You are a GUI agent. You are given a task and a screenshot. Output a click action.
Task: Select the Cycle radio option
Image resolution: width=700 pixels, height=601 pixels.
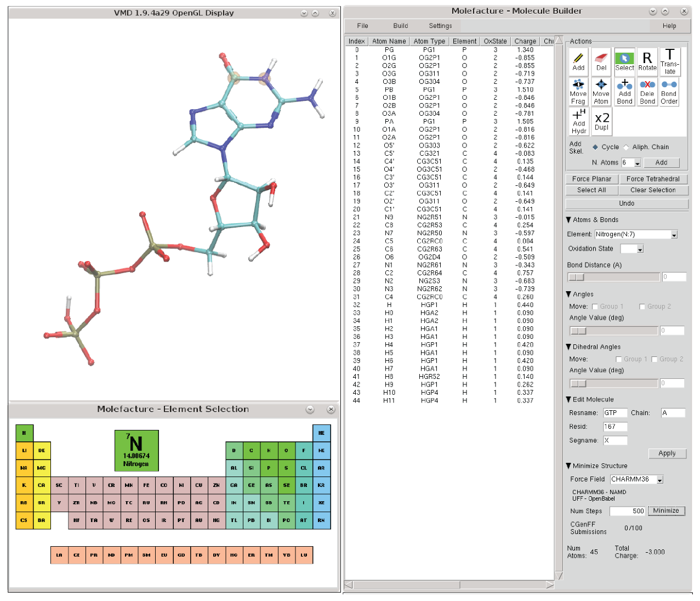595,147
